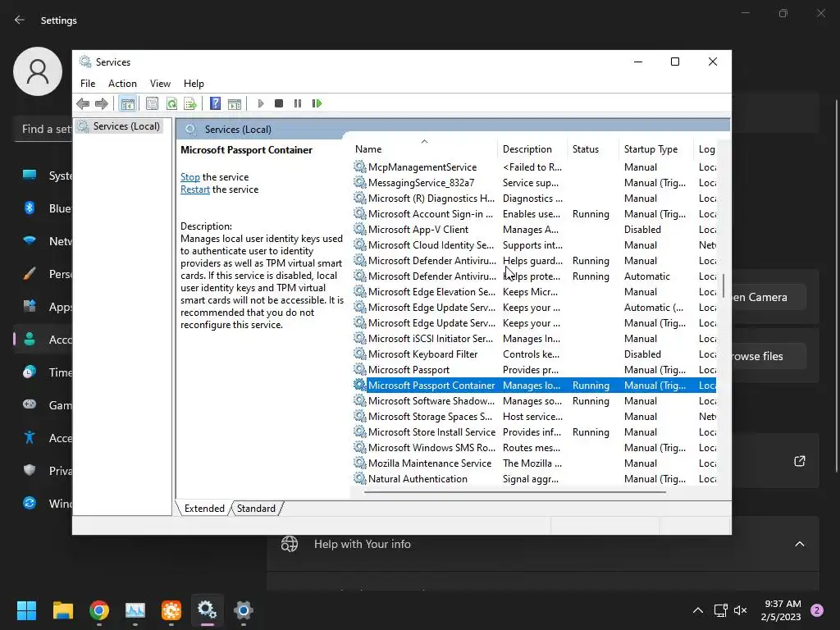Toggle Show/Hide Console Tree toolbar icon
This screenshot has height=630, width=840.
(x=127, y=103)
